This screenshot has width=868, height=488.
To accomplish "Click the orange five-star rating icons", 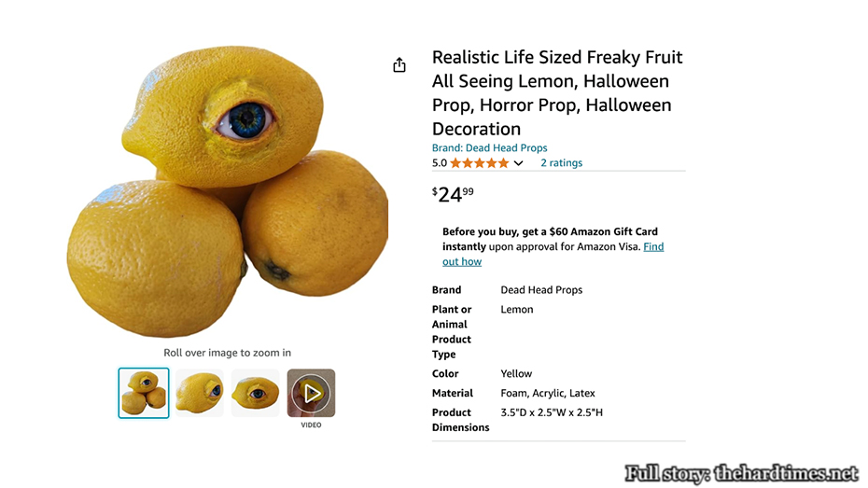I will pos(479,163).
